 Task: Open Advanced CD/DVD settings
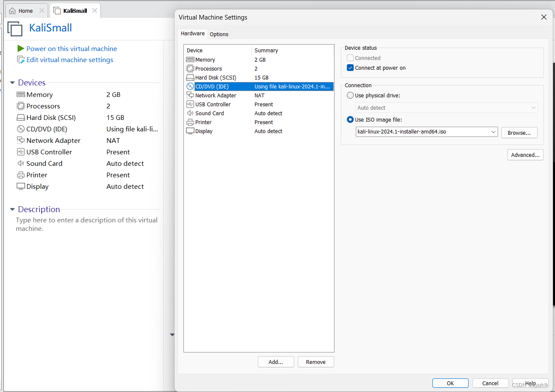pyautogui.click(x=525, y=155)
